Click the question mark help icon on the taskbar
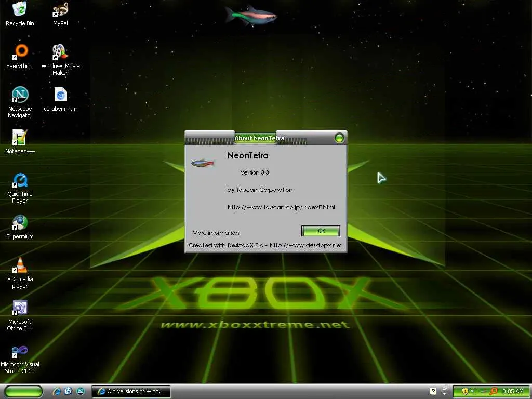This screenshot has height=399, width=532. 433,391
